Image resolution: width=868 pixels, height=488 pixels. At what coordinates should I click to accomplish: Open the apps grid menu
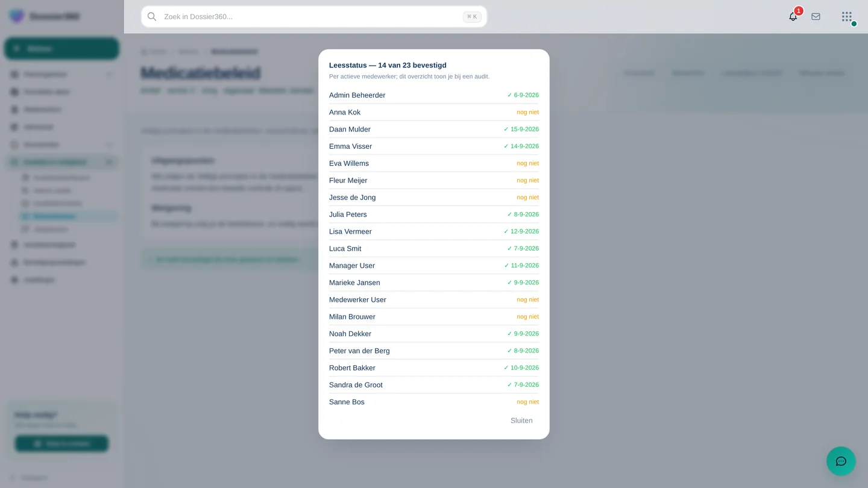[847, 17]
